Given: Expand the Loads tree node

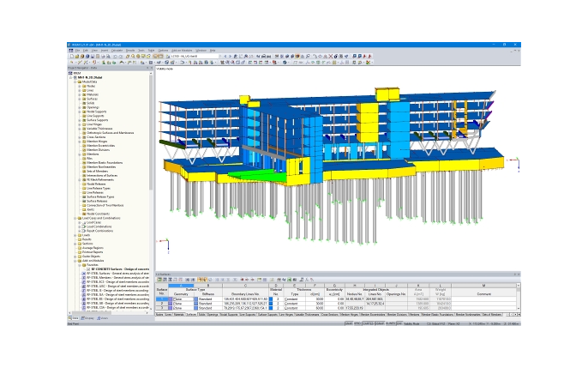Looking at the screenshot, I should click(75, 235).
